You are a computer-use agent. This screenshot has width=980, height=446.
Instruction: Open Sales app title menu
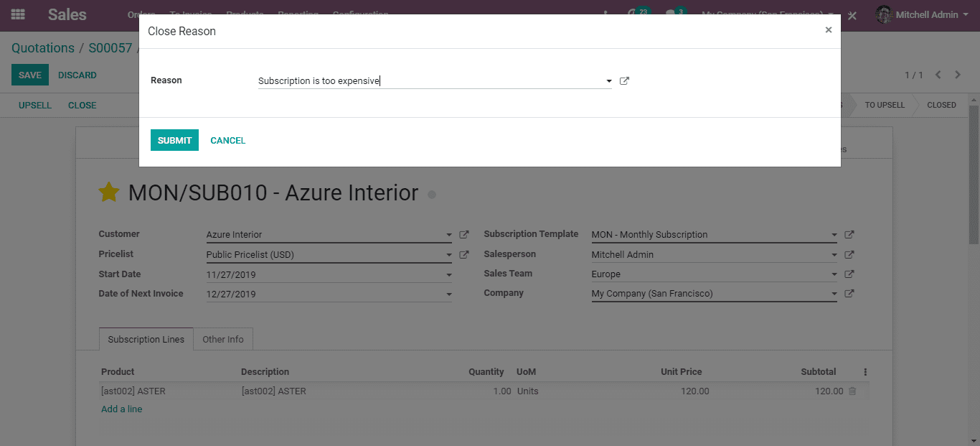(67, 14)
